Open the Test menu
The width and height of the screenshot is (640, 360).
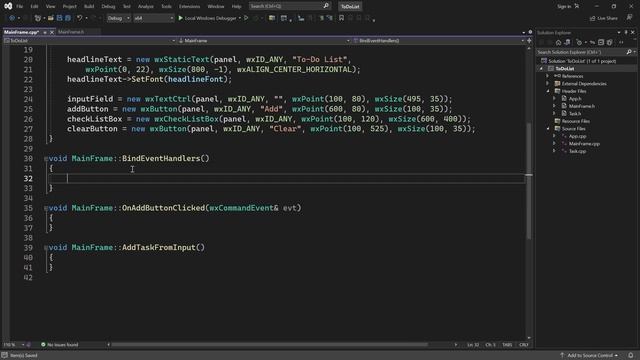(127, 7)
